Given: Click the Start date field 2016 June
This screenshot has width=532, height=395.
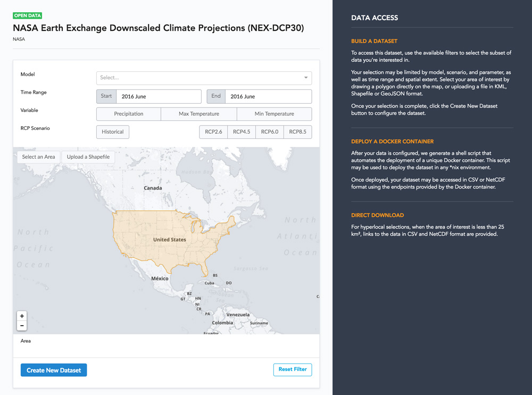Looking at the screenshot, I should coord(159,96).
